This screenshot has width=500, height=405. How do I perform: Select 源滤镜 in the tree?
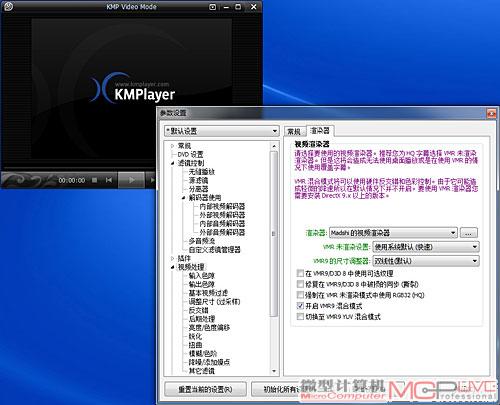[198, 181]
